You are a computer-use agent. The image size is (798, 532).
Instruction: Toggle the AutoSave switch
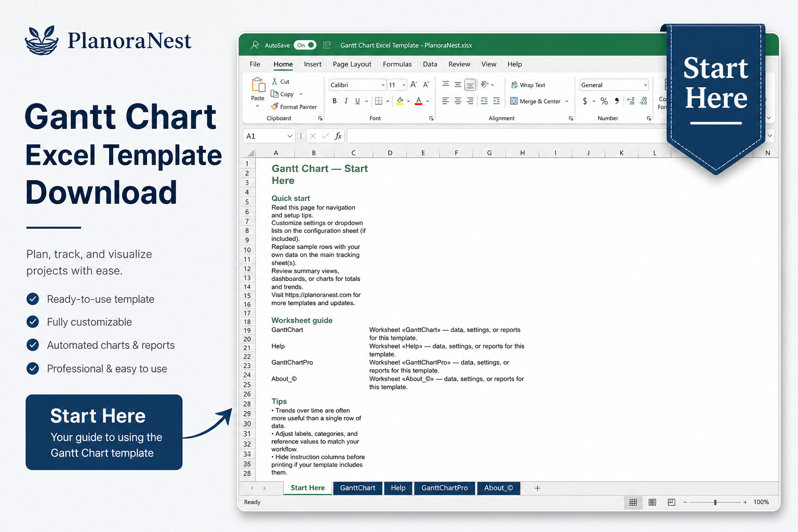(305, 45)
